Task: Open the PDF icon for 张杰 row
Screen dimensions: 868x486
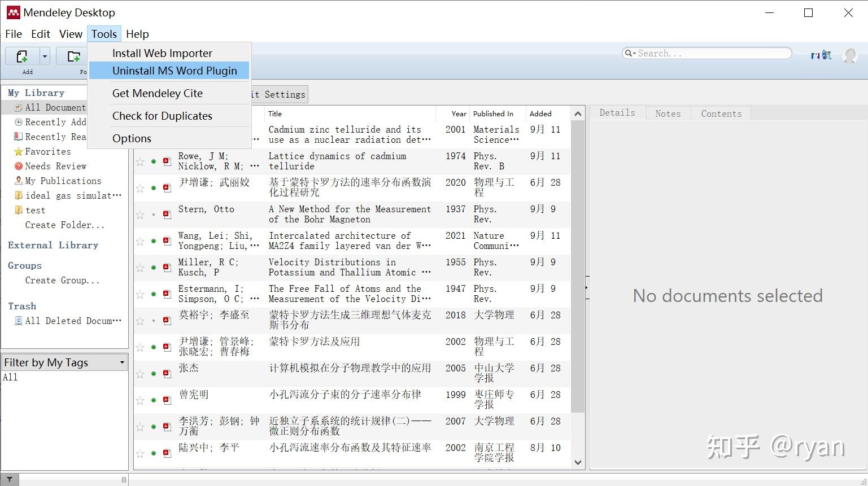Action: 167,373
